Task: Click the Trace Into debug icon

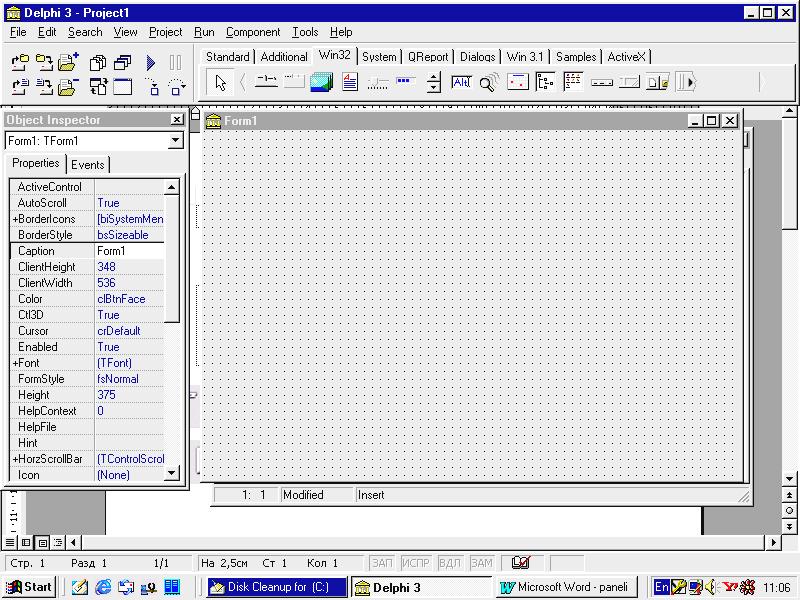Action: coord(154,87)
